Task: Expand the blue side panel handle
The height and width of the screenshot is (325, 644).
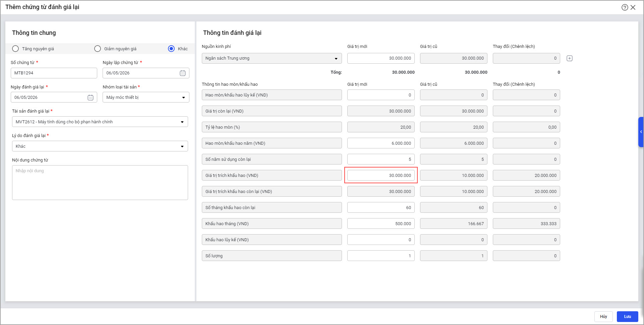Action: [641, 132]
